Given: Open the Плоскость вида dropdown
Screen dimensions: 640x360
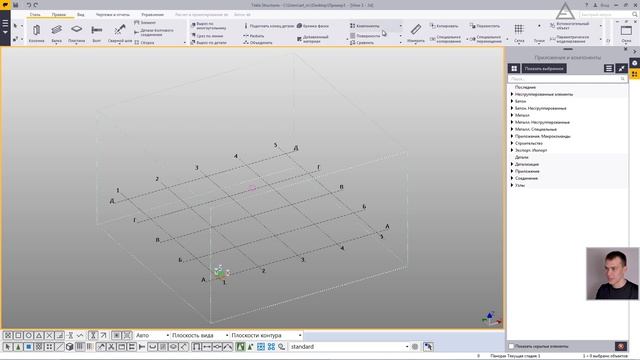Looking at the screenshot, I should click(200, 335).
